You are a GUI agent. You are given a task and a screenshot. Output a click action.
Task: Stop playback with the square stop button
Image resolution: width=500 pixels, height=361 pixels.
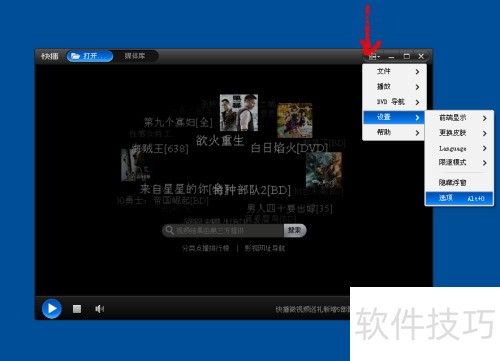77,309
